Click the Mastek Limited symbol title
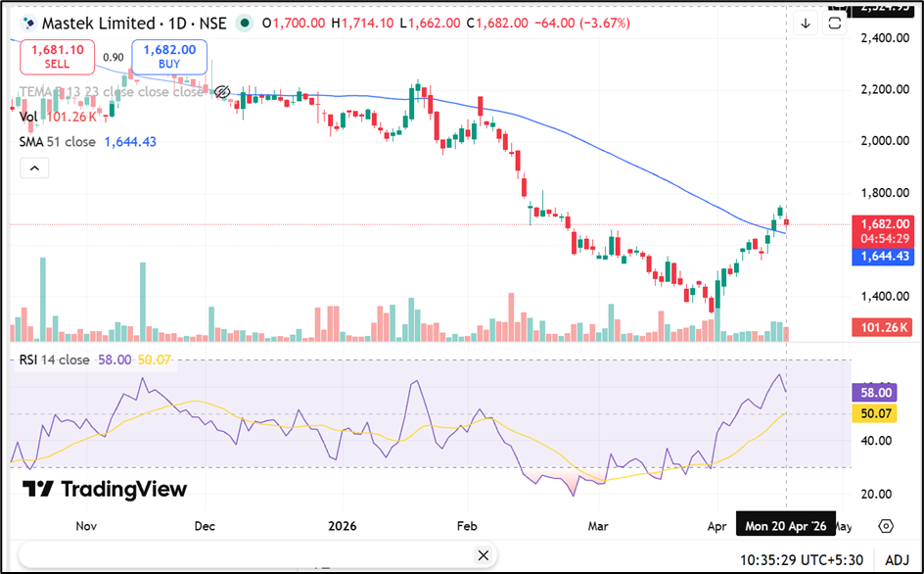924x574 pixels. point(98,23)
